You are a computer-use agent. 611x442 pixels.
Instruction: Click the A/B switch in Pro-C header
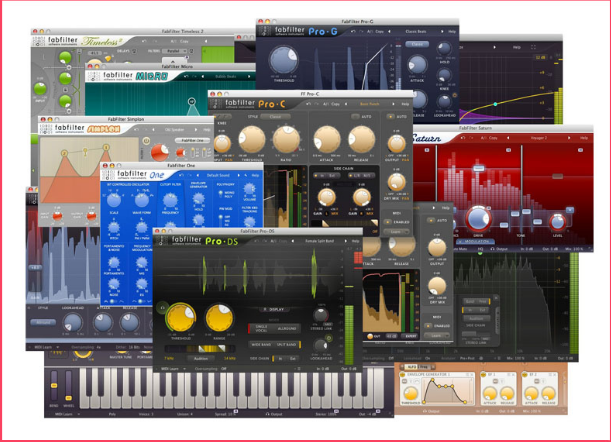pos(326,104)
